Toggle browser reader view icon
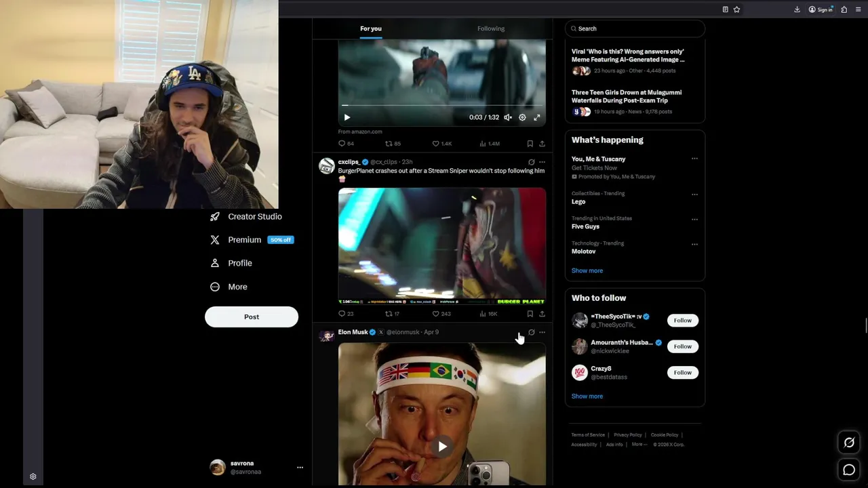The image size is (868, 488). point(726,9)
